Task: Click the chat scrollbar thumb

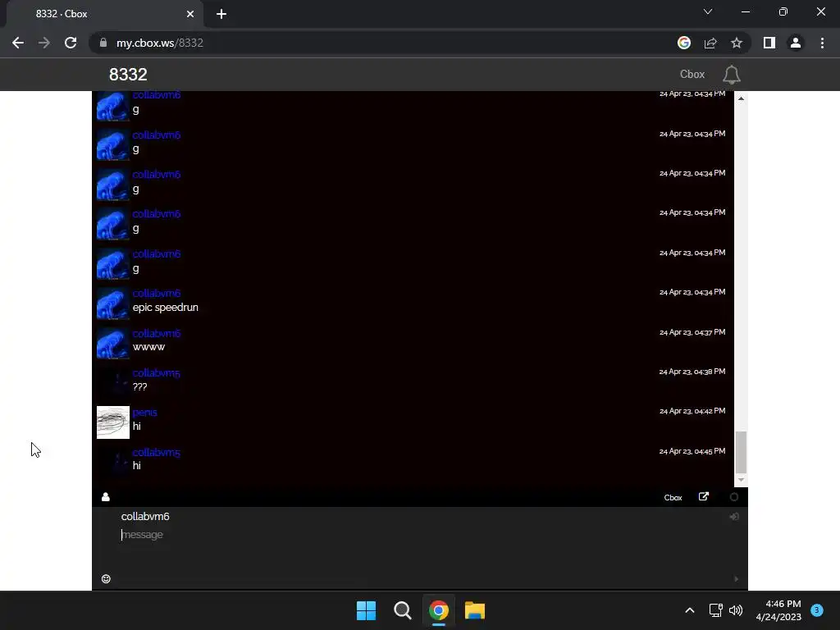Action: [741, 453]
